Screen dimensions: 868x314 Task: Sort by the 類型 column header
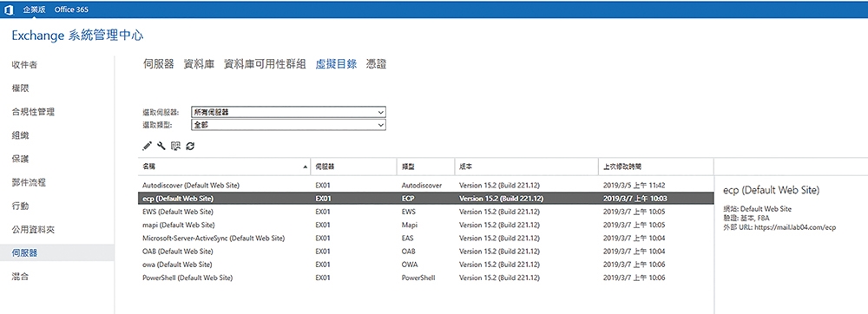pos(425,166)
